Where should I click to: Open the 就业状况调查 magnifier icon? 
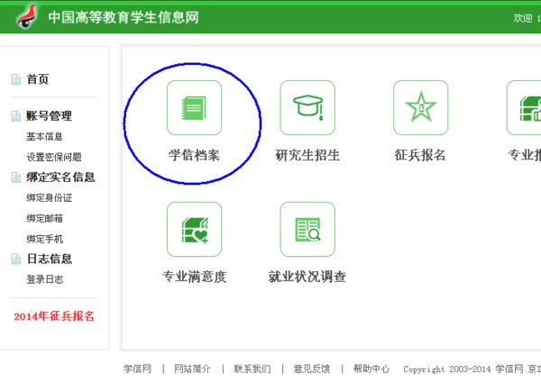tap(307, 230)
